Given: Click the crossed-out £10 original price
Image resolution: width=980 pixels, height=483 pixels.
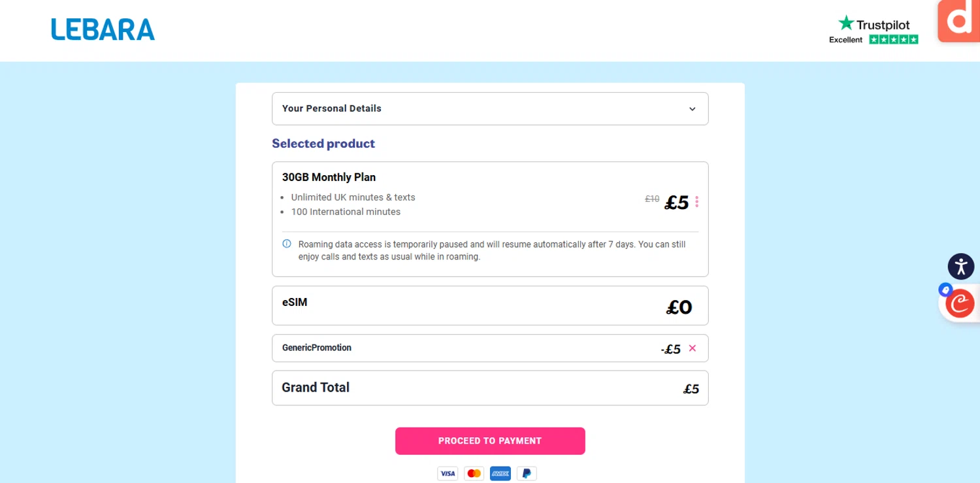Looking at the screenshot, I should coord(652,199).
